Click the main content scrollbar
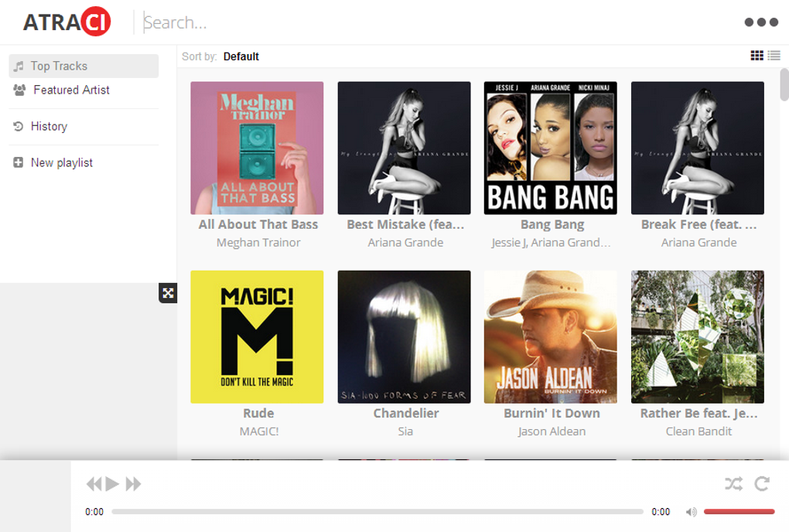789x532 pixels. [x=784, y=85]
